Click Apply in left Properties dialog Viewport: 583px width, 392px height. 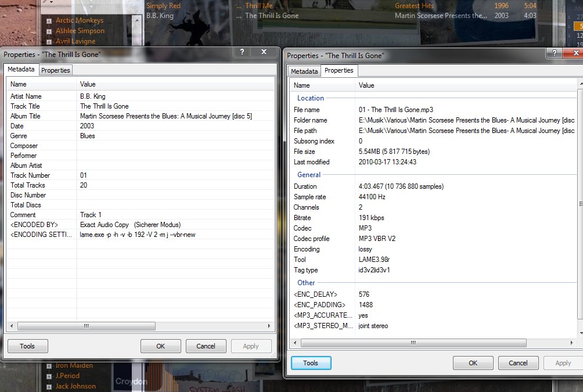pyautogui.click(x=251, y=346)
